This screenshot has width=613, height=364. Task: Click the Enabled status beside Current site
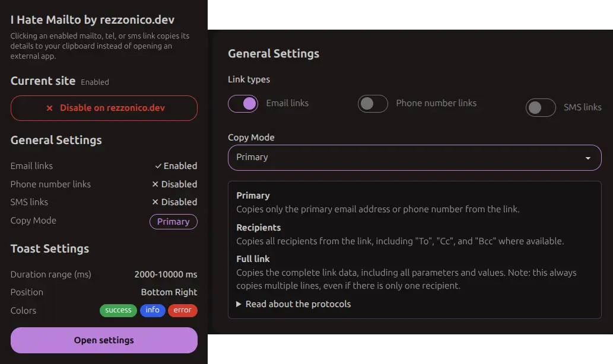pyautogui.click(x=95, y=82)
